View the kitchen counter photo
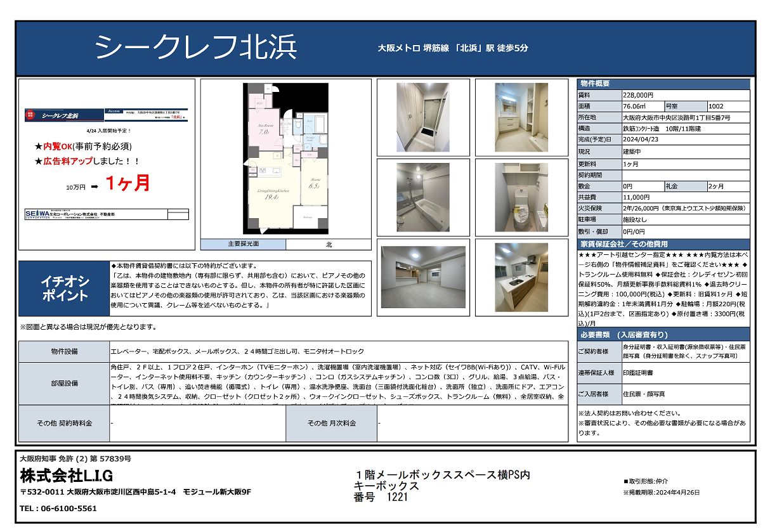Image resolution: width=770 pixels, height=532 pixels. pos(521,277)
